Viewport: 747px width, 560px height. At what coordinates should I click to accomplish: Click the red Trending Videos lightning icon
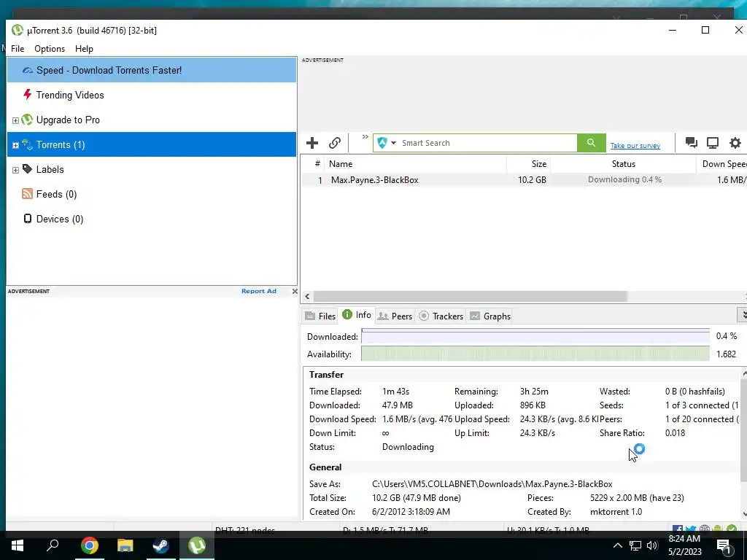coord(28,94)
